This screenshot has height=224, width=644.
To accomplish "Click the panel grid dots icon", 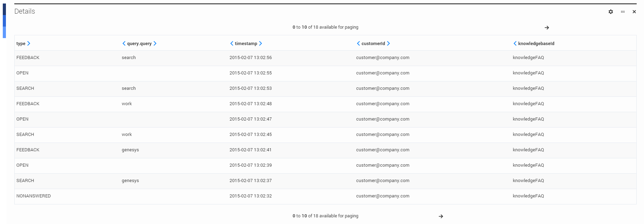I will (x=623, y=12).
